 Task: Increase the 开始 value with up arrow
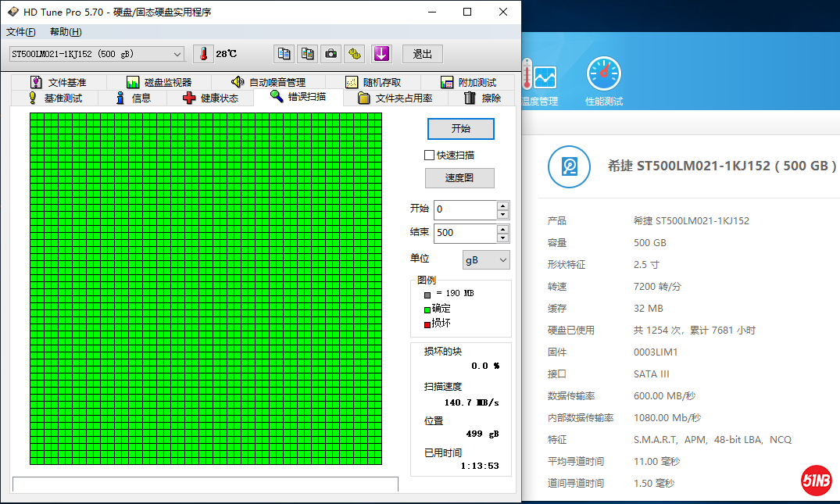[502, 206]
